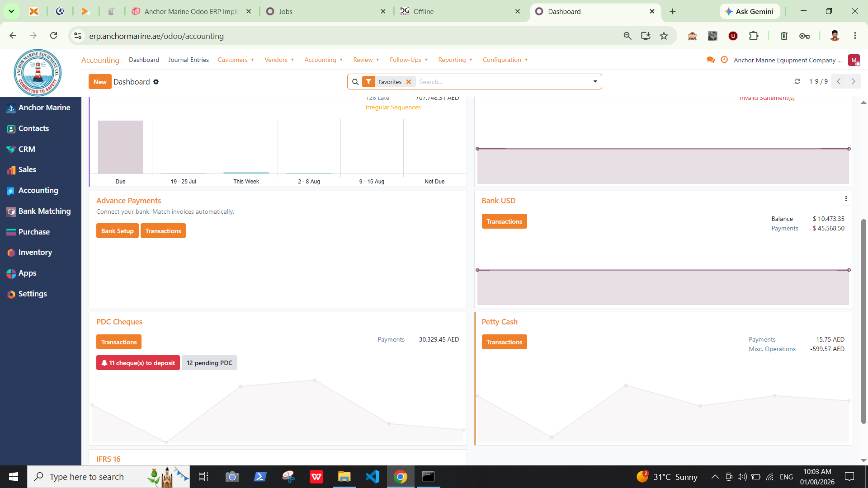This screenshot has width=868, height=488.
Task: Open Purchase app in sidebar
Action: click(x=28, y=232)
